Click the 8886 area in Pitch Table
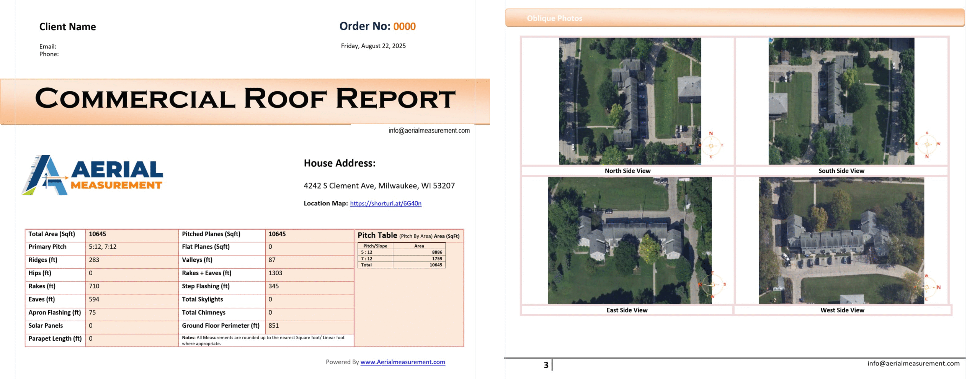Screen dimensions: 980x379 (437, 252)
